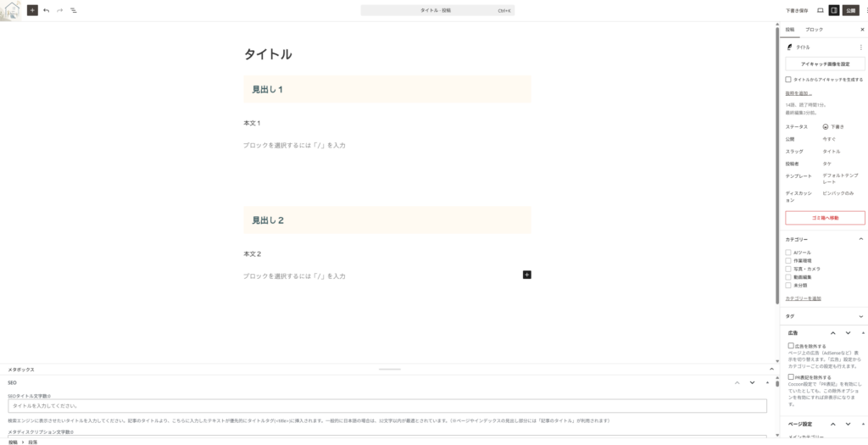Click the ゴミ箱へ移動 button

click(825, 218)
